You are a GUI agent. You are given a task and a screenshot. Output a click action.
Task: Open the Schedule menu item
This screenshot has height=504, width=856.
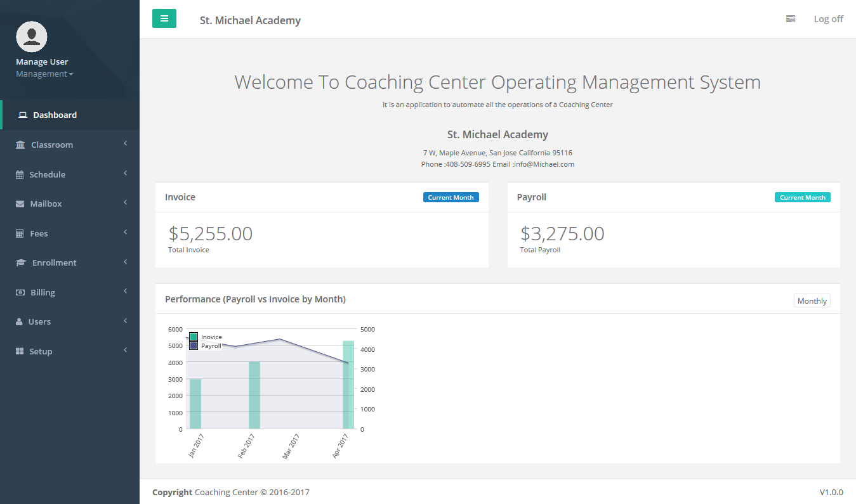[47, 174]
